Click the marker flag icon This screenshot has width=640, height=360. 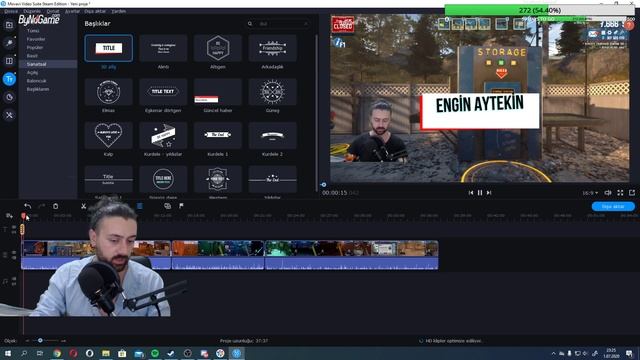click(x=181, y=206)
